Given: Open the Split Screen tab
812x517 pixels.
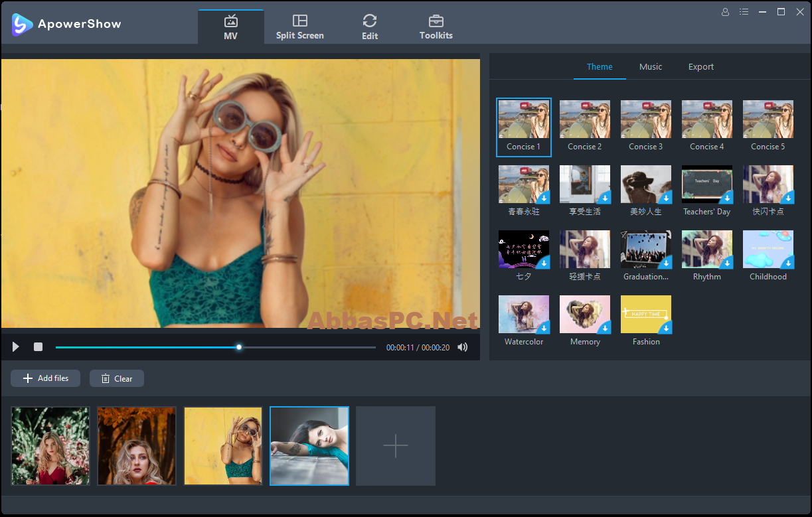Looking at the screenshot, I should [300, 27].
